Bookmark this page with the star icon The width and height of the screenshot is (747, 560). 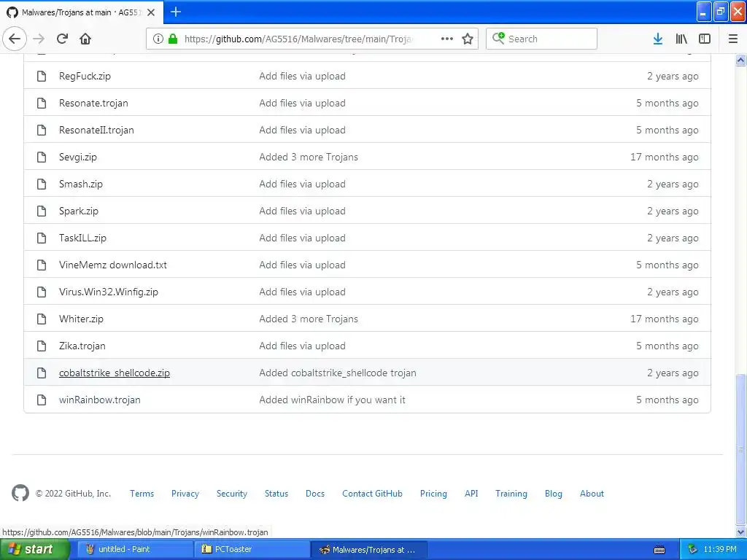coord(468,39)
